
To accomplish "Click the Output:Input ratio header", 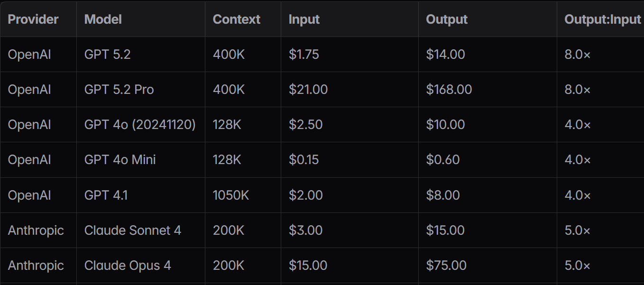I will (x=602, y=19).
